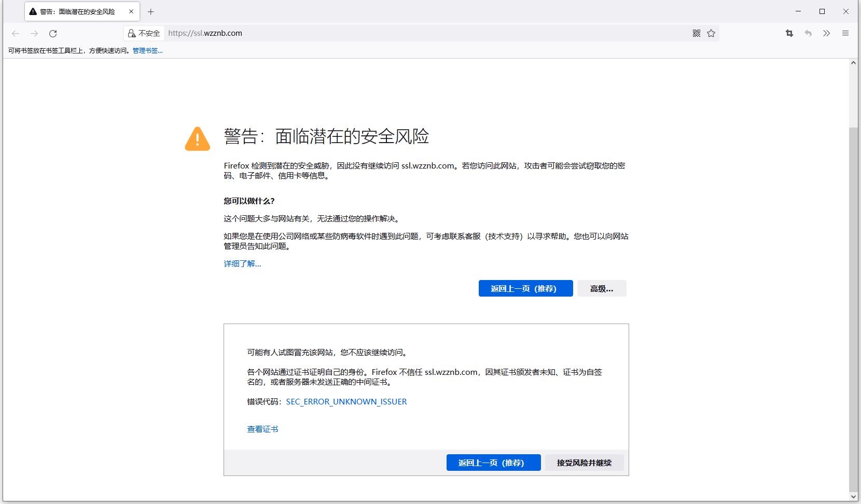The width and height of the screenshot is (861, 504).
Task: Generate a QR code for this page
Action: [696, 33]
